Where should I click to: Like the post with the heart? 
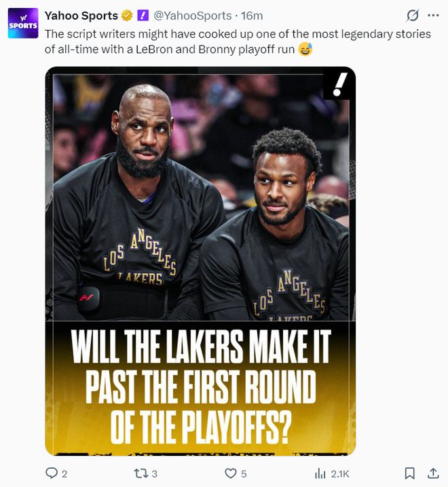point(230,473)
